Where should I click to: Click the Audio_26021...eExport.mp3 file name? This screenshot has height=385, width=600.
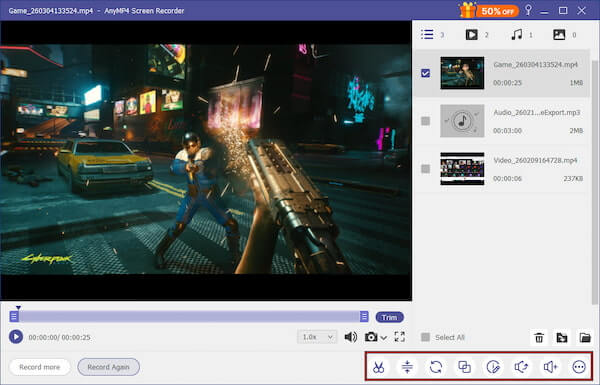pyautogui.click(x=536, y=112)
